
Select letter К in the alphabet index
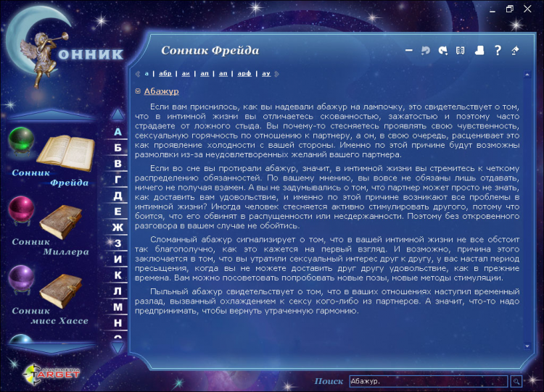pos(118,275)
